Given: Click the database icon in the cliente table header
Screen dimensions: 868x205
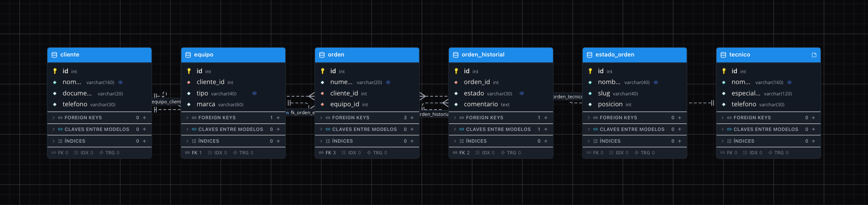Looking at the screenshot, I should [x=54, y=55].
